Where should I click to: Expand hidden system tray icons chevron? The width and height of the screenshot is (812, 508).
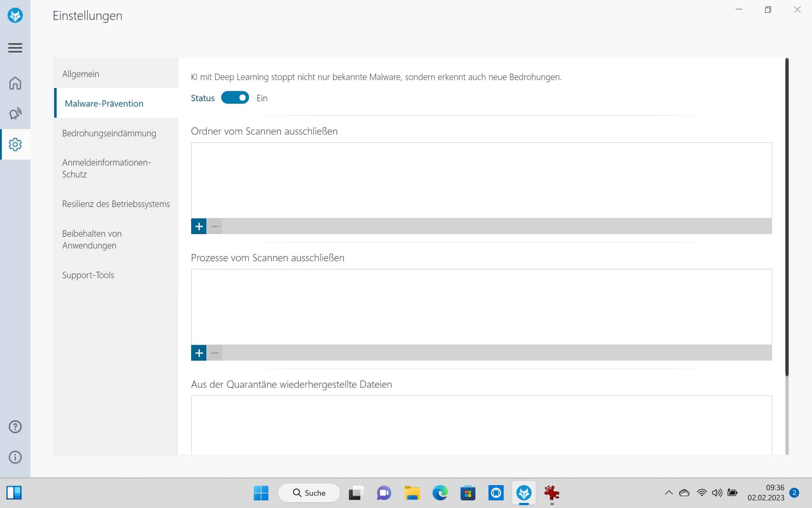click(x=669, y=493)
